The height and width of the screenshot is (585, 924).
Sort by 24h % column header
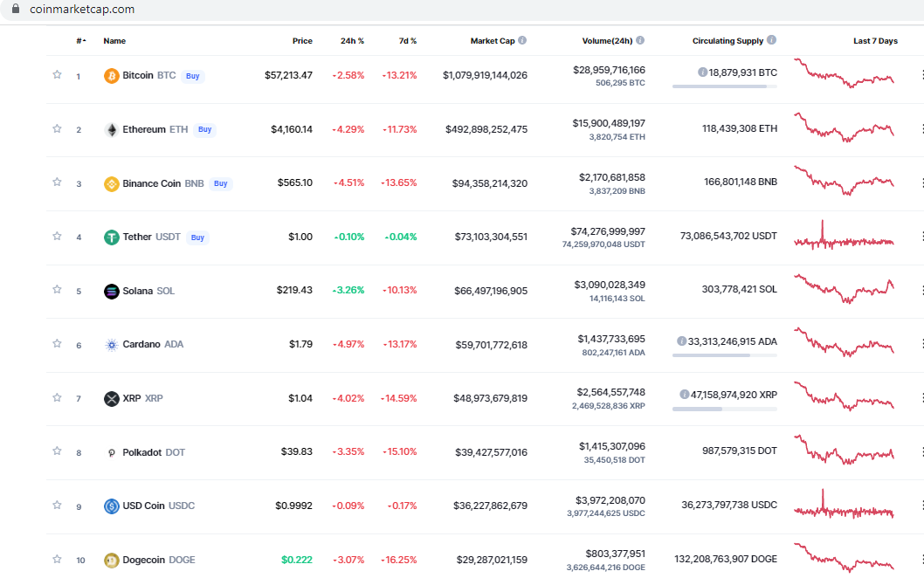pyautogui.click(x=352, y=41)
